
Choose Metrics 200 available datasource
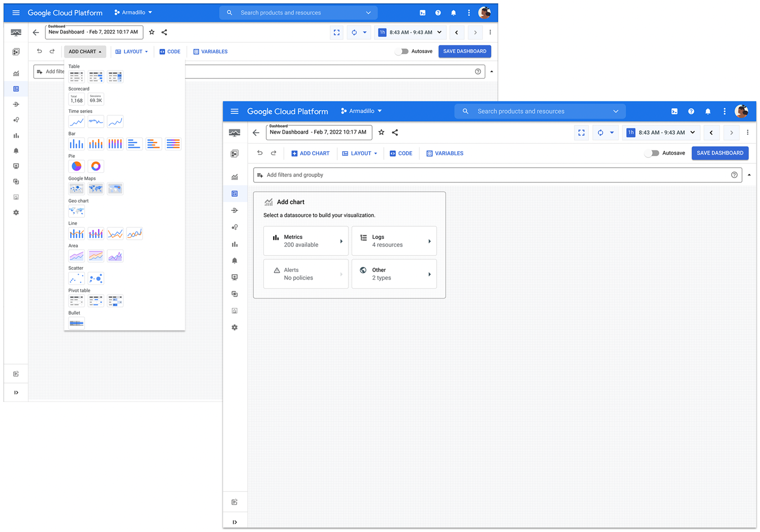(x=306, y=241)
